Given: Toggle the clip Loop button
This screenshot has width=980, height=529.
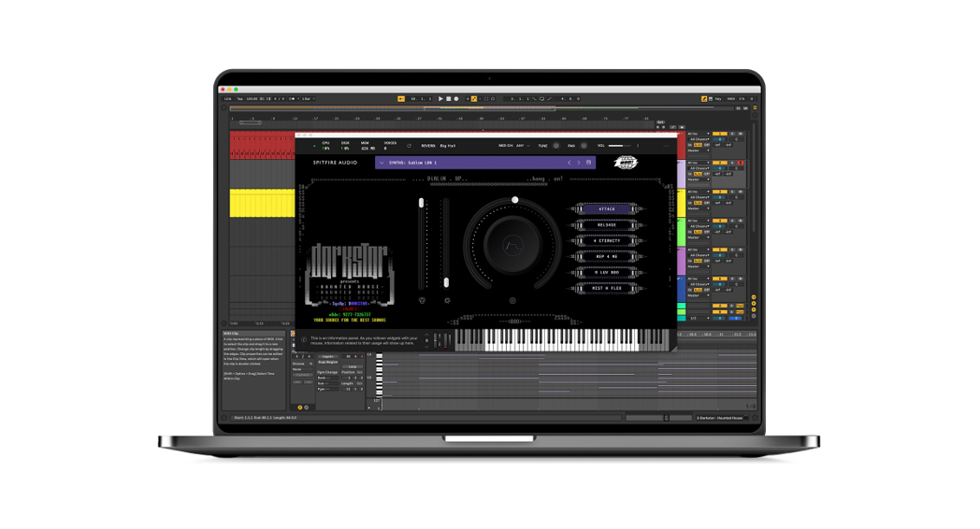Looking at the screenshot, I should (x=353, y=366).
